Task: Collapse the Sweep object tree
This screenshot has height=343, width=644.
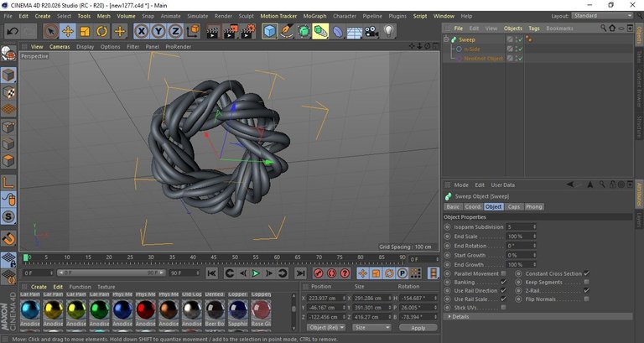Action: pos(446,39)
